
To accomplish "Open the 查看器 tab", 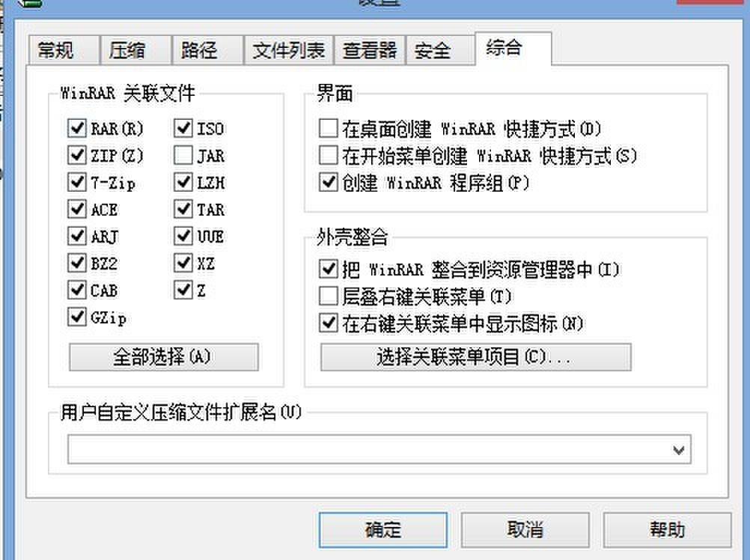I will [x=369, y=49].
